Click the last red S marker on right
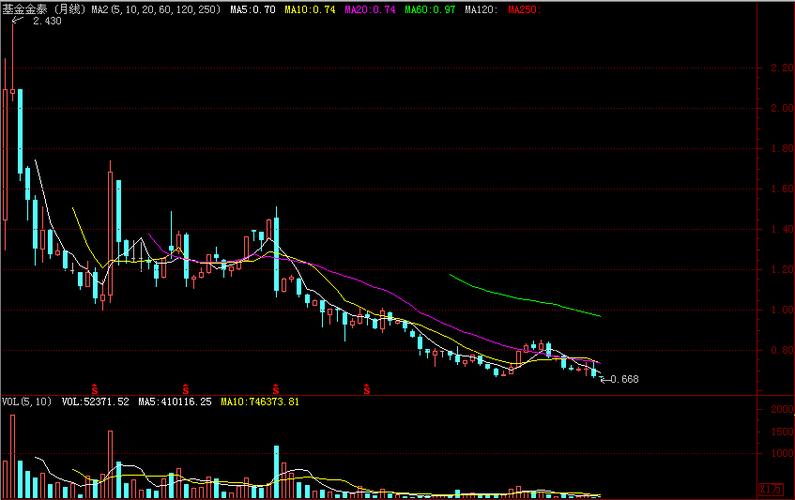 367,387
